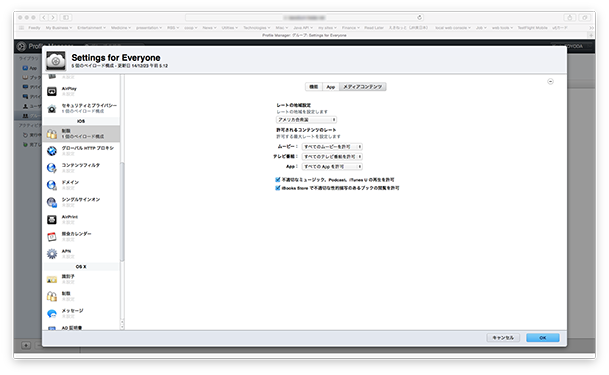Remove payload with the minus circle button
Screen dimensions: 609x375
[550, 82]
